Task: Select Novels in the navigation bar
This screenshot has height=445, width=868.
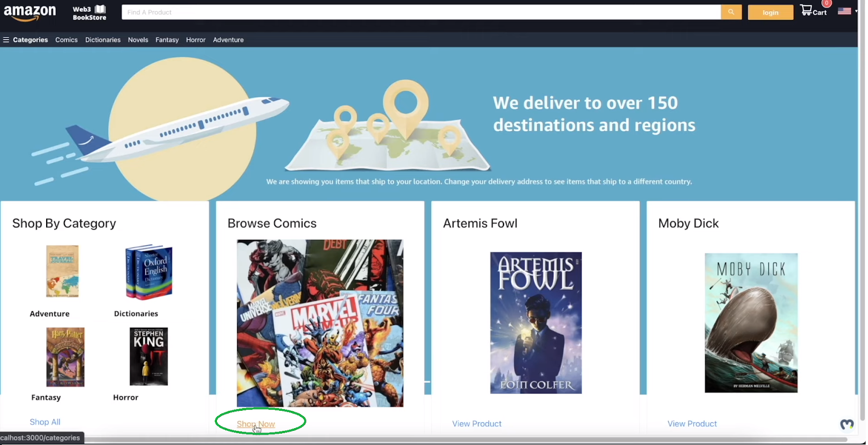Action: (x=138, y=40)
